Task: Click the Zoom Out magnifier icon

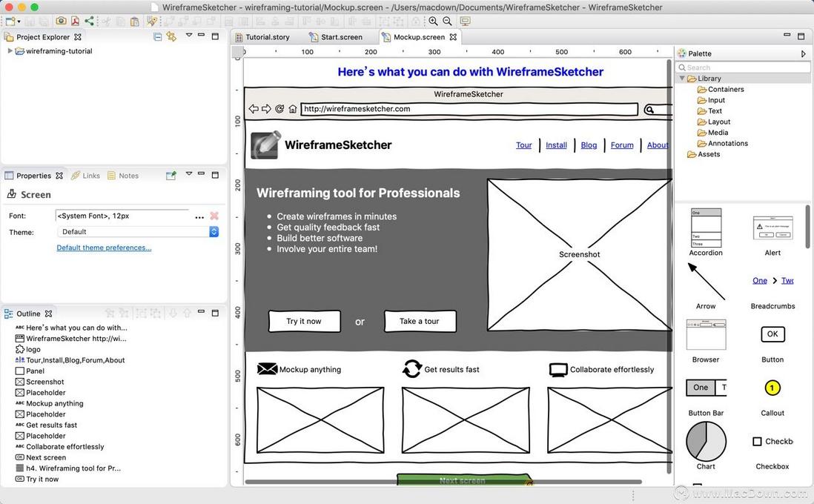Action: pos(447,21)
